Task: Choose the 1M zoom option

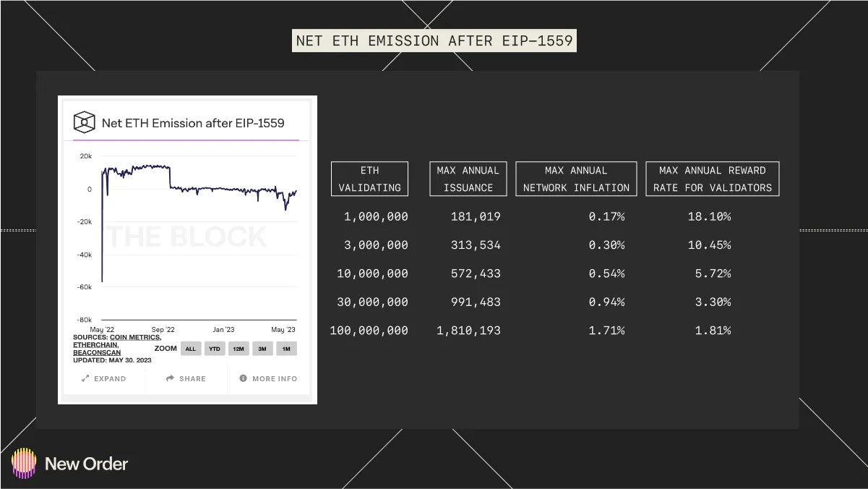Action: click(x=286, y=349)
